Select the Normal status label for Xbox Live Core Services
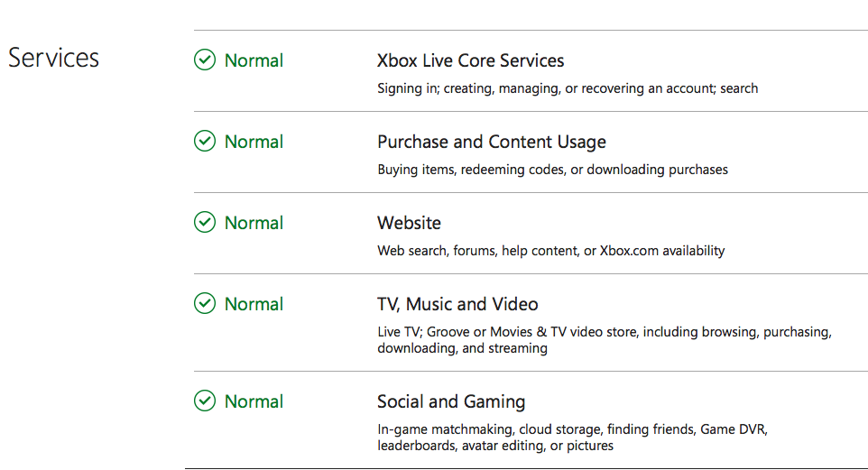868x470 pixels. click(x=254, y=60)
